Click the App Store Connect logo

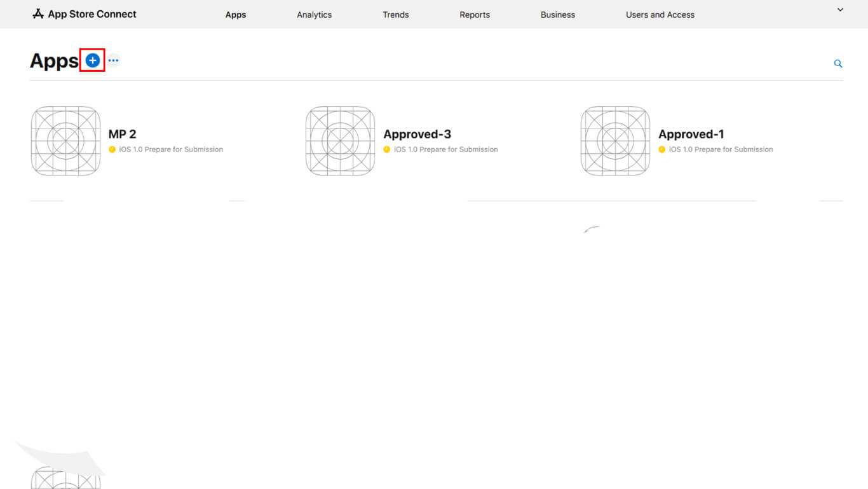85,14
